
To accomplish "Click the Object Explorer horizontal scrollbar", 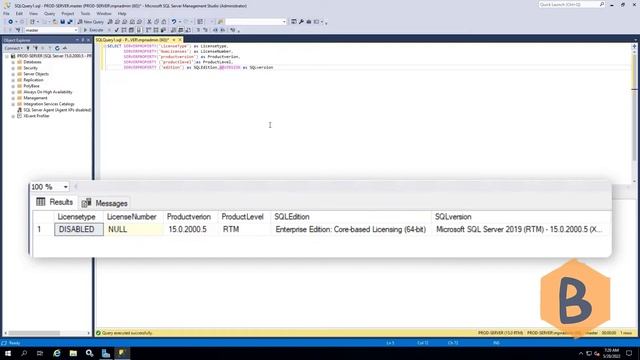I will pyautogui.click(x=47, y=333).
